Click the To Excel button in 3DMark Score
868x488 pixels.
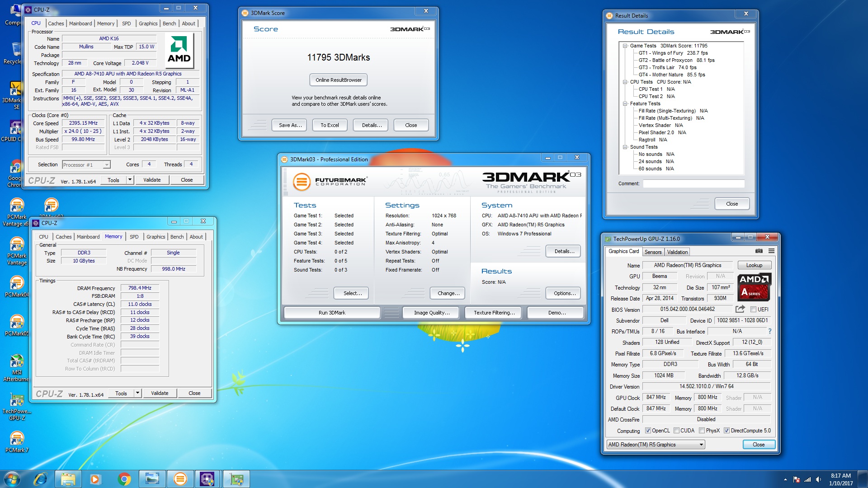click(x=330, y=125)
